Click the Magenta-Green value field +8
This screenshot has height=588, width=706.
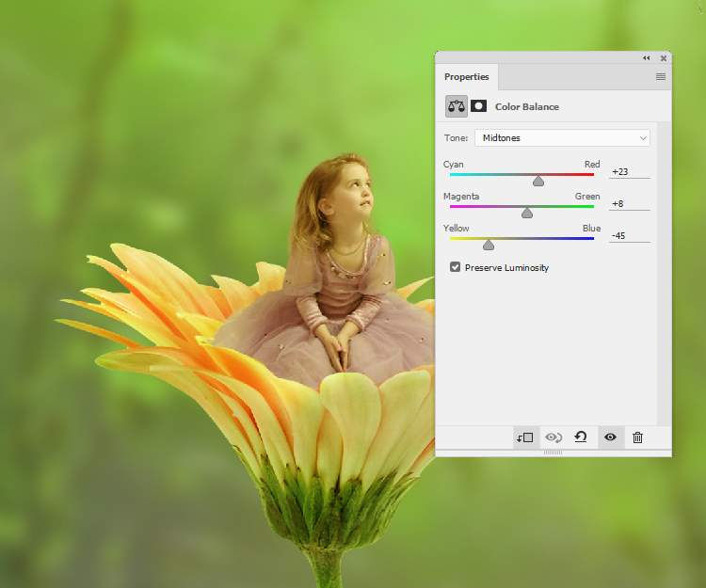click(630, 204)
